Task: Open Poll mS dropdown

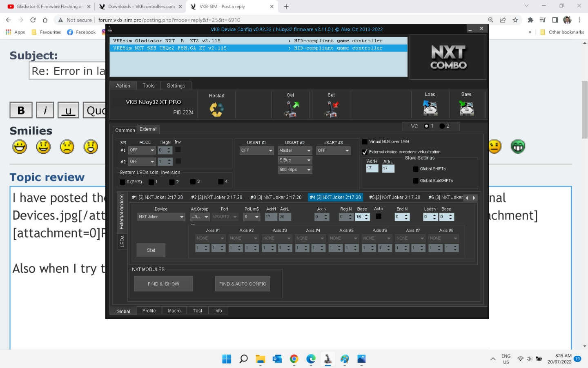Action: 252,217
